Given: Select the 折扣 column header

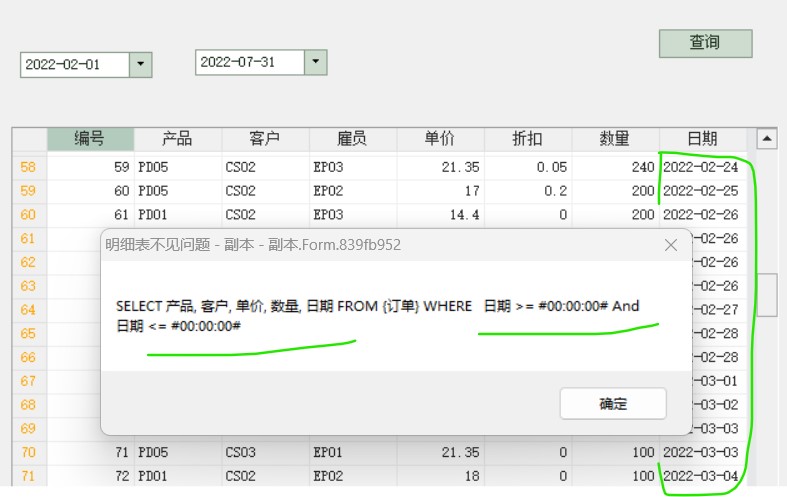Looking at the screenshot, I should click(x=527, y=139).
